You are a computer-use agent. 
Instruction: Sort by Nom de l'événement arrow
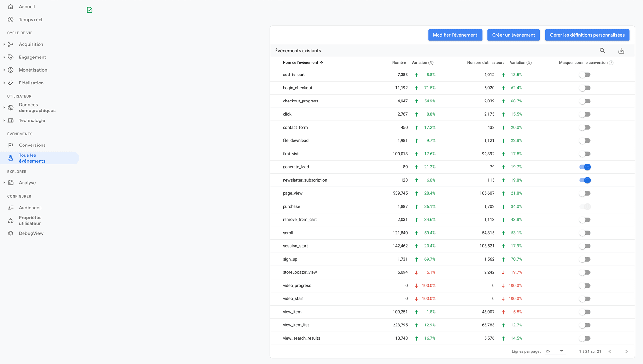pos(321,63)
